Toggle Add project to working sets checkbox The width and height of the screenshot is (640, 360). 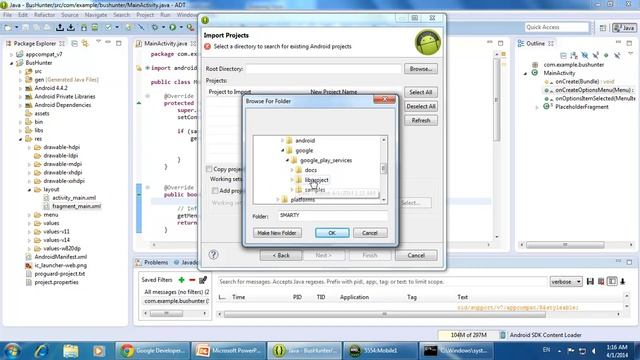[215, 191]
